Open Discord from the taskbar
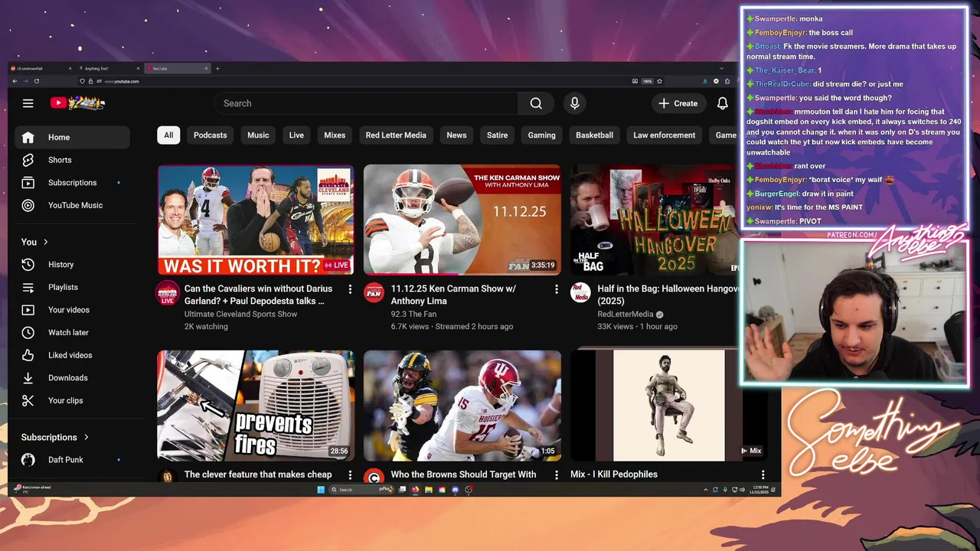This screenshot has height=551, width=980. (455, 490)
